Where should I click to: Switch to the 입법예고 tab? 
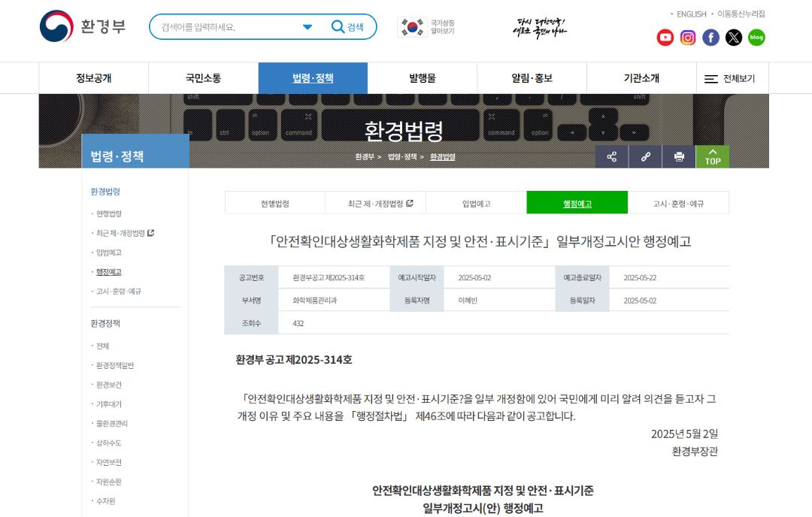pos(476,204)
